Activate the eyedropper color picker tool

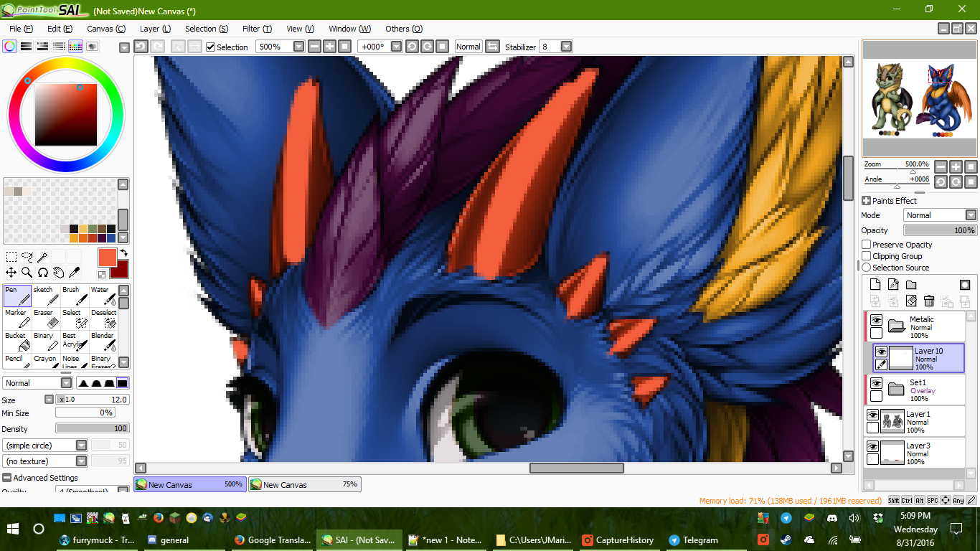point(74,273)
